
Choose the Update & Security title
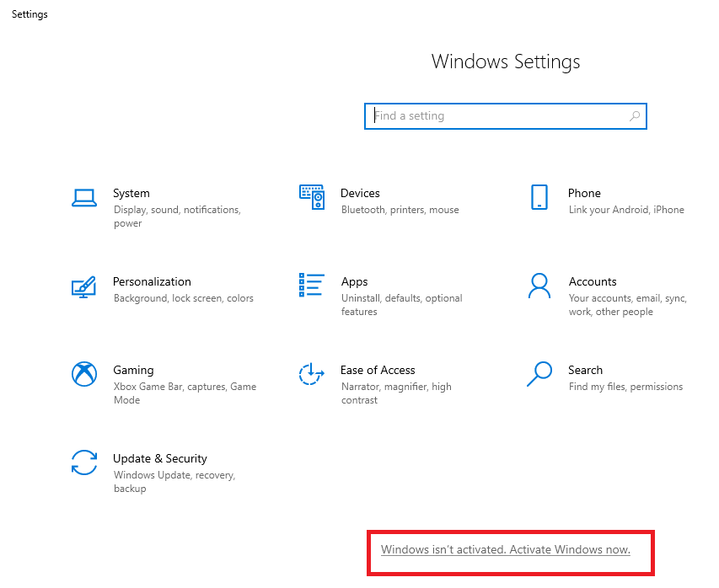coord(160,458)
